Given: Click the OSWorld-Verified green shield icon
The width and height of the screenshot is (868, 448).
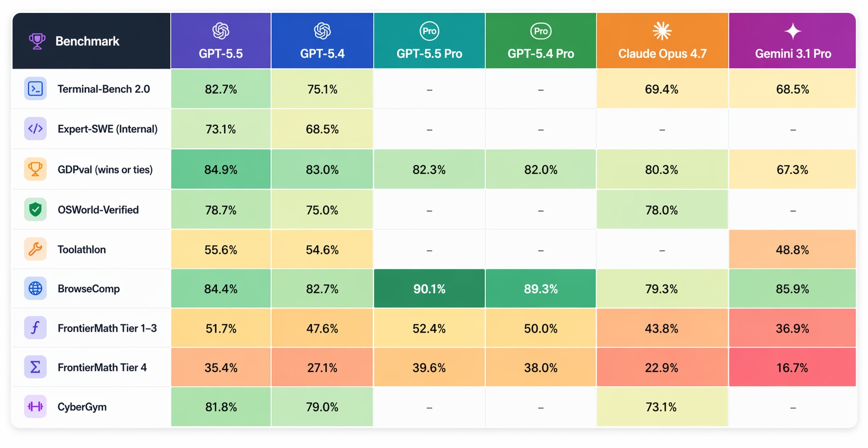Looking at the screenshot, I should pyautogui.click(x=35, y=210).
